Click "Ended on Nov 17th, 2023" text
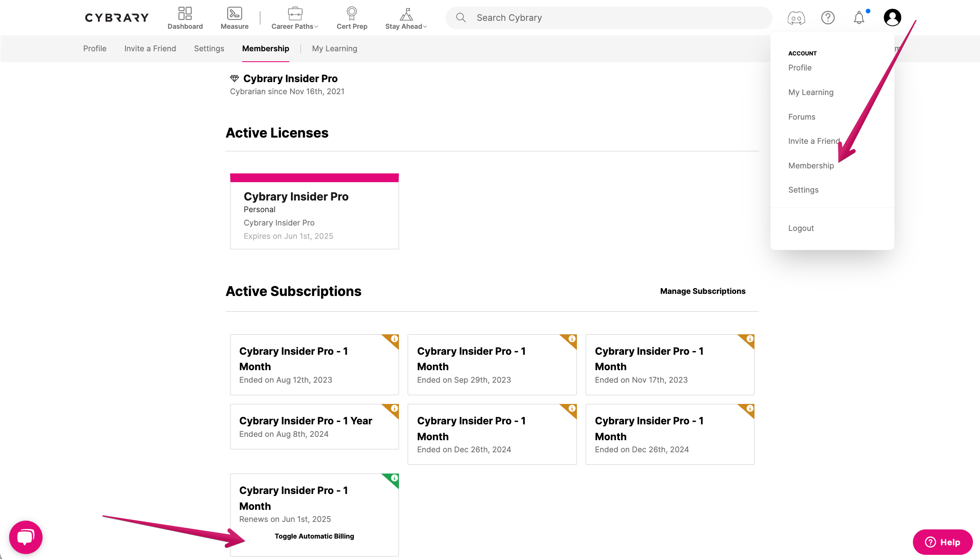This screenshot has width=980, height=559. [x=641, y=380]
